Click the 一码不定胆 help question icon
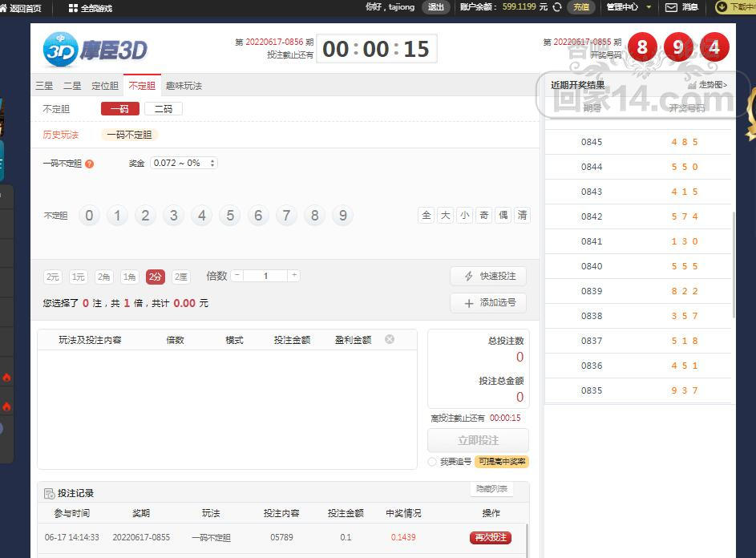 pyautogui.click(x=90, y=164)
